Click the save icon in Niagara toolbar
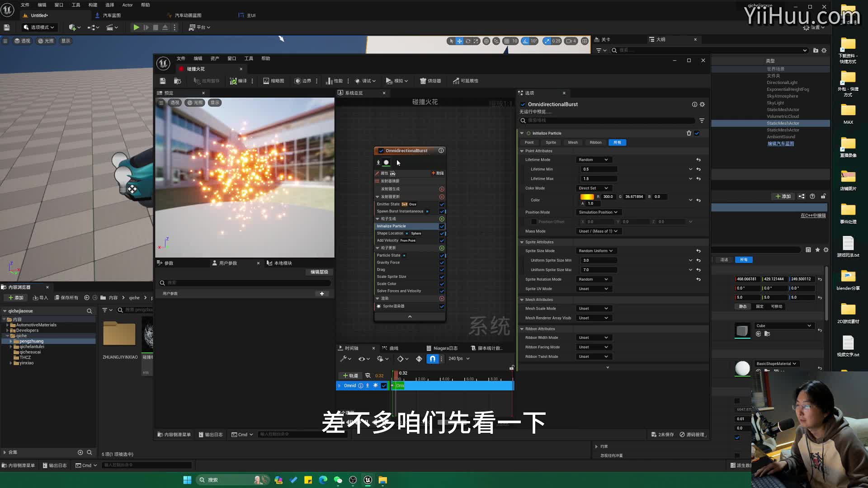Viewport: 868px width, 488px height. click(163, 81)
